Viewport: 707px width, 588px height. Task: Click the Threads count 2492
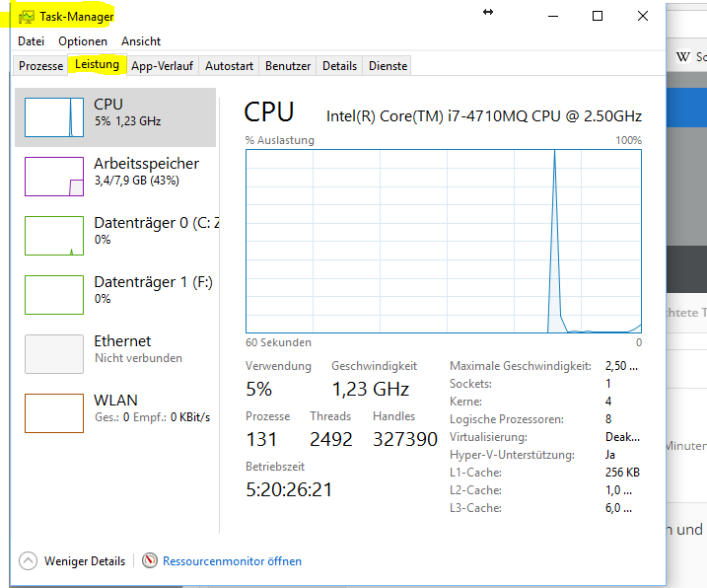pyautogui.click(x=331, y=439)
